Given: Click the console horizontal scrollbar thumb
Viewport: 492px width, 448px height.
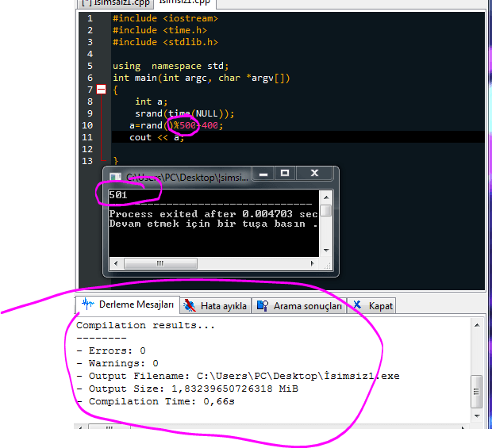Looking at the screenshot, I should tap(160, 264).
